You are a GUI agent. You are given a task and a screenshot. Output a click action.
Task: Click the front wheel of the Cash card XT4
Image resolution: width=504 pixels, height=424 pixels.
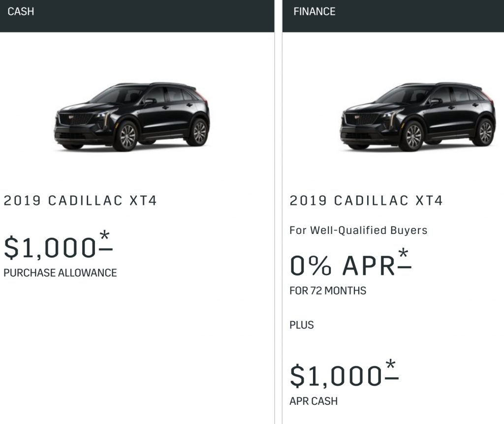pos(127,136)
